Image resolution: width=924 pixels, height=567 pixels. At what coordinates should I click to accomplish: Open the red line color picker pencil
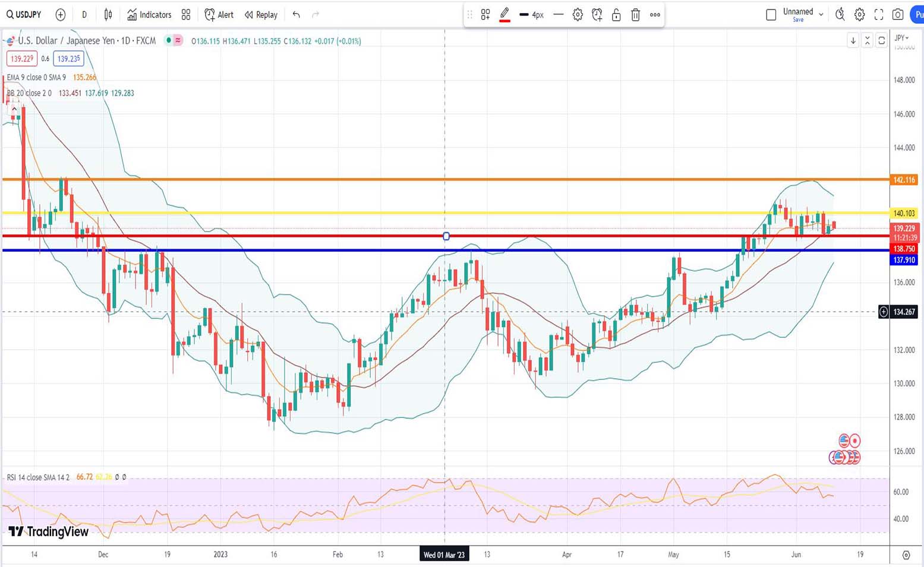(504, 15)
